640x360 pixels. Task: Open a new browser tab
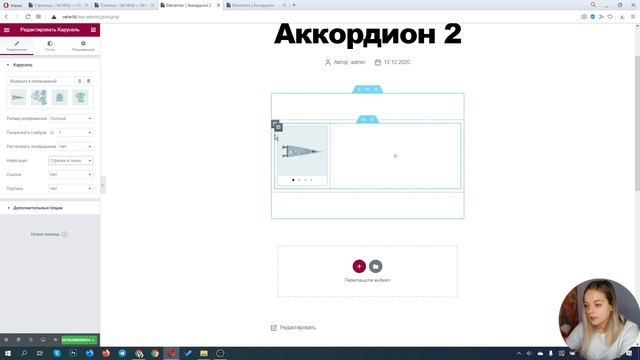tap(294, 5)
